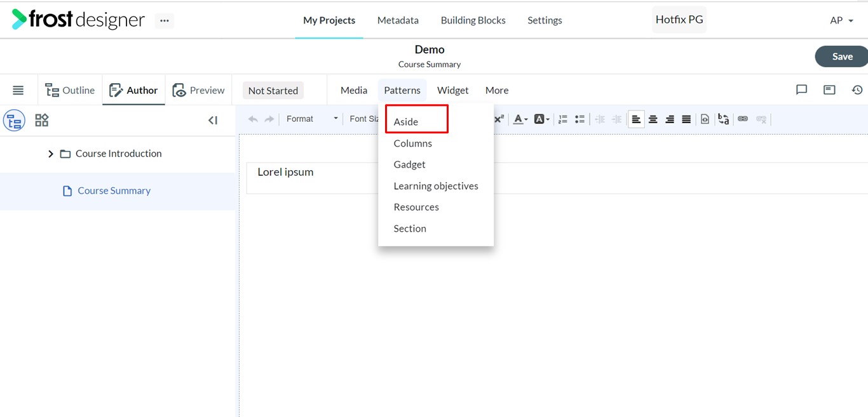Click the find and replace icon
This screenshot has width=868, height=417.
pyautogui.click(x=723, y=119)
